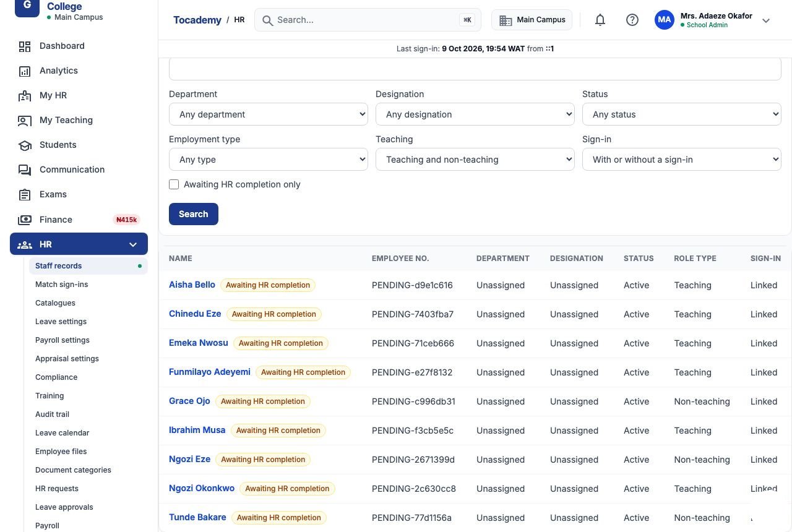
Task: Expand the user account menu chevron
Action: tap(766, 20)
